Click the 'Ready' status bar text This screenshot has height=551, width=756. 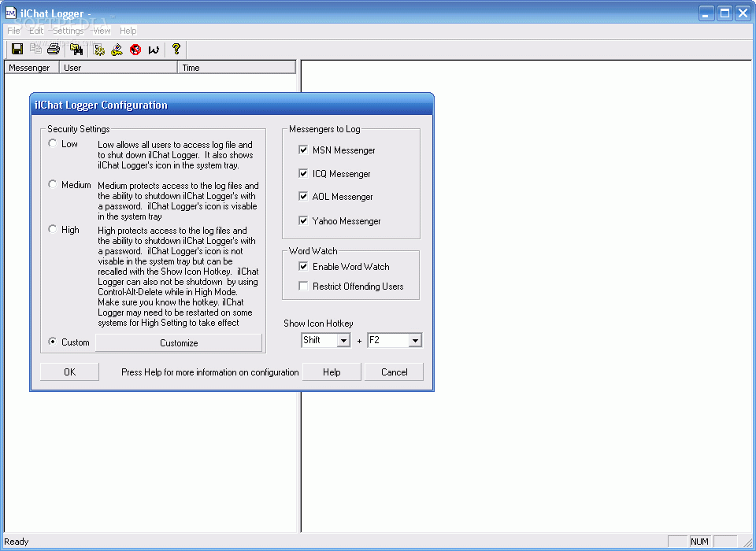click(17, 542)
